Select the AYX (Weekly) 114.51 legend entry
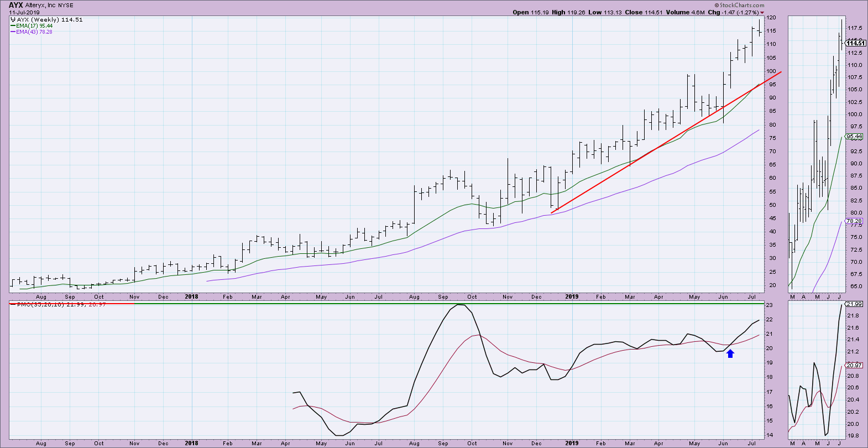Screen dimensions: 868x448 tap(50, 20)
